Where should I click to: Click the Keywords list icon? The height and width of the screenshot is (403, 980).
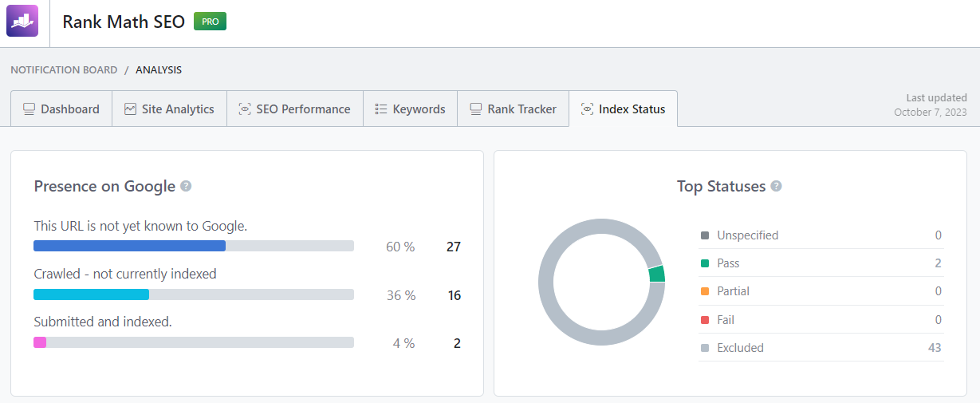pyautogui.click(x=381, y=109)
